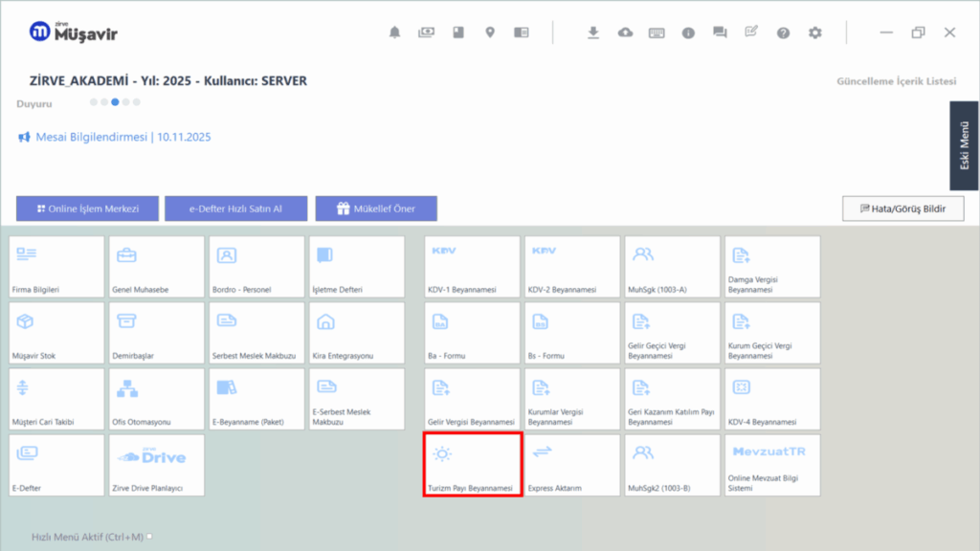980x551 pixels.
Task: Open Ofis Otomasyonu tile
Action: (x=156, y=399)
